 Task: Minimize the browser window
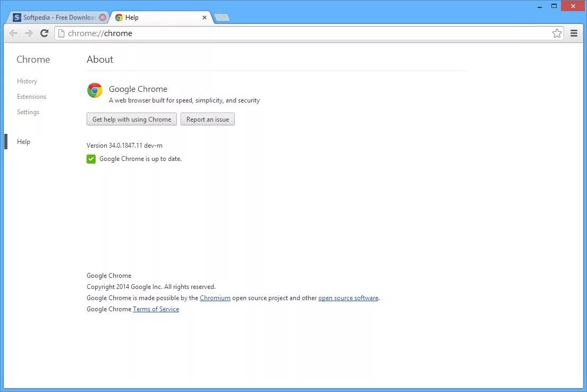coord(540,6)
